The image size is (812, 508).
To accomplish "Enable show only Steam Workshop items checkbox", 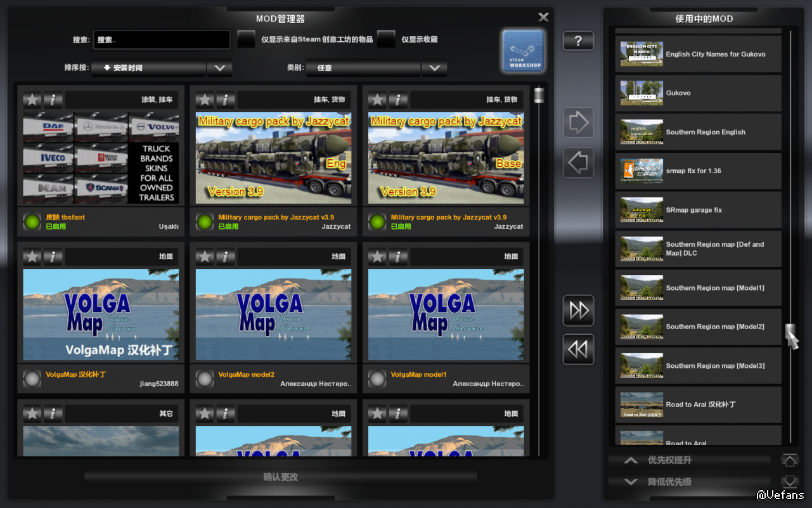I will click(x=246, y=39).
